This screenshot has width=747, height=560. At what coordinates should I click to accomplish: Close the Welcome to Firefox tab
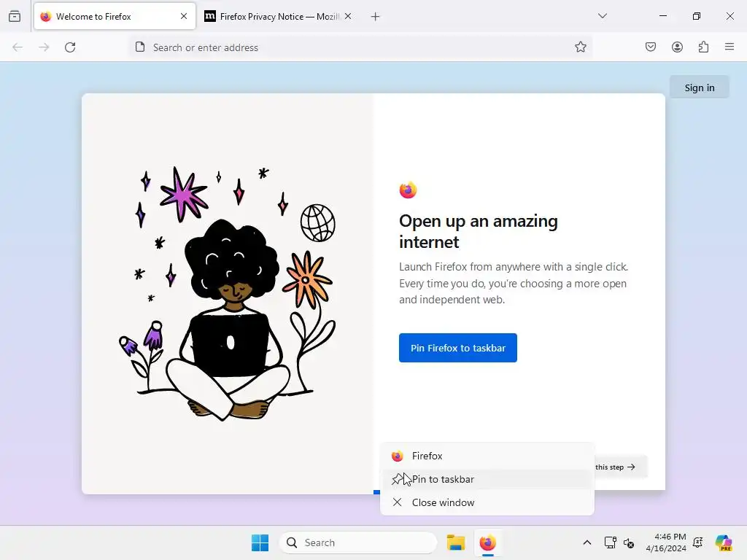pyautogui.click(x=184, y=16)
